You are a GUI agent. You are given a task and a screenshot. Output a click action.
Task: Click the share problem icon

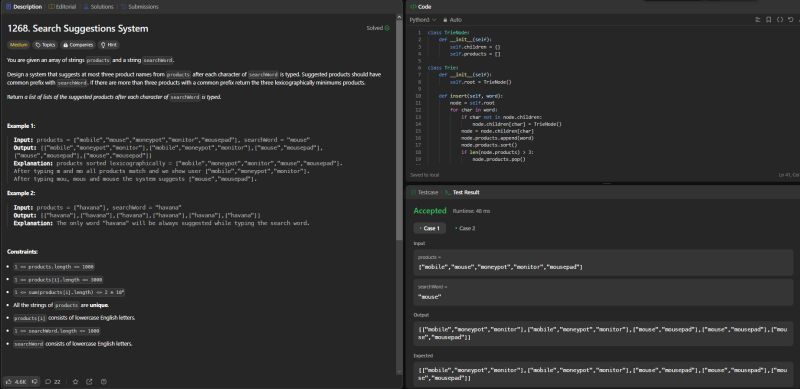pyautogui.click(x=89, y=381)
